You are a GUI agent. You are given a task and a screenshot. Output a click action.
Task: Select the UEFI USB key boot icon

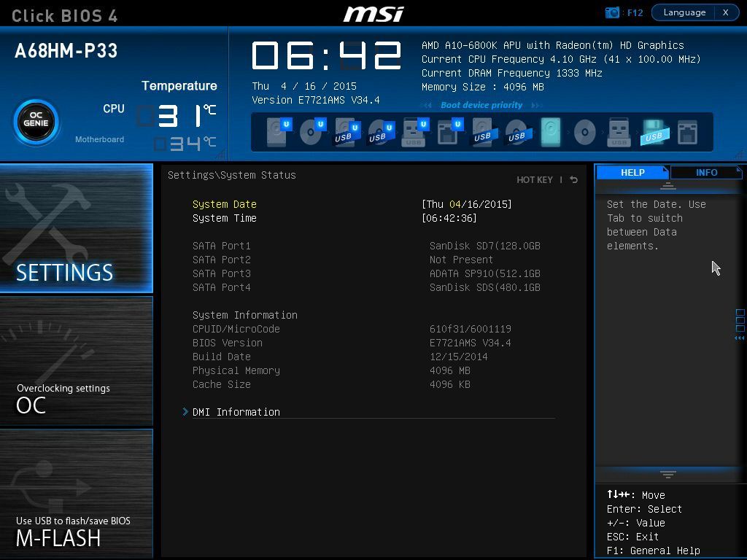pyautogui.click(x=414, y=132)
